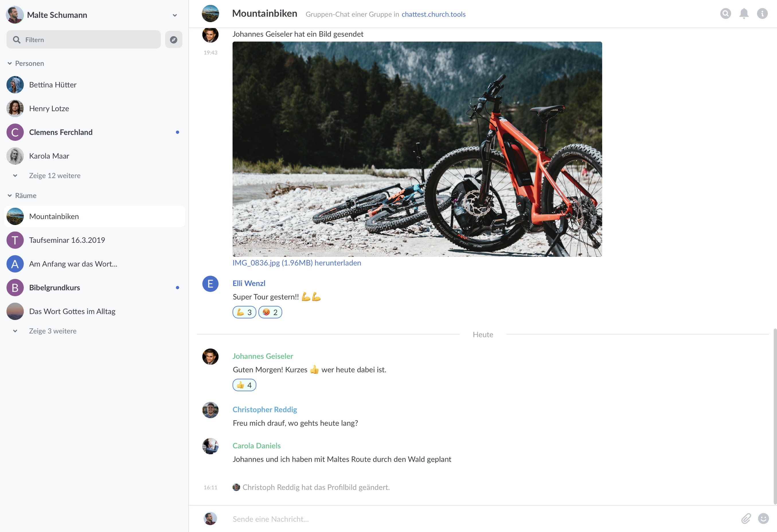
Task: Toggle the muscle emoji reaction with 3
Action: coord(244,312)
